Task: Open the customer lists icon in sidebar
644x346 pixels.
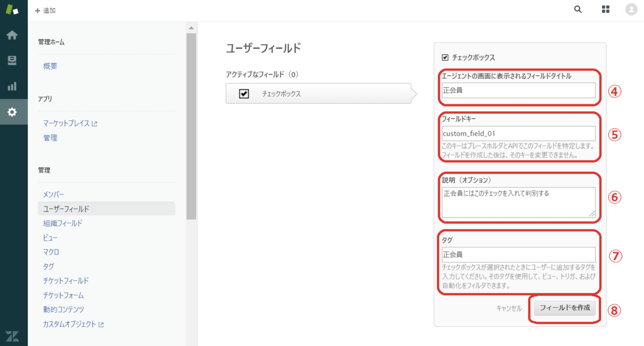Action: click(x=12, y=61)
